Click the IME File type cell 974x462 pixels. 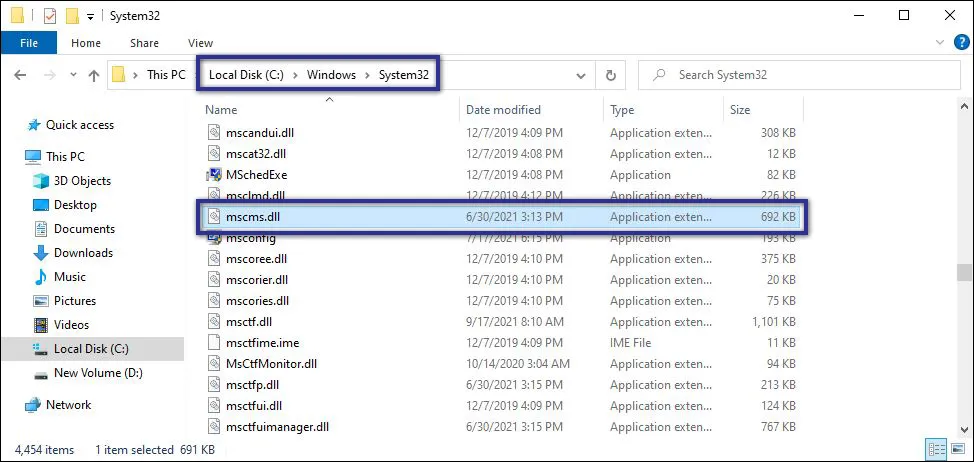(630, 343)
